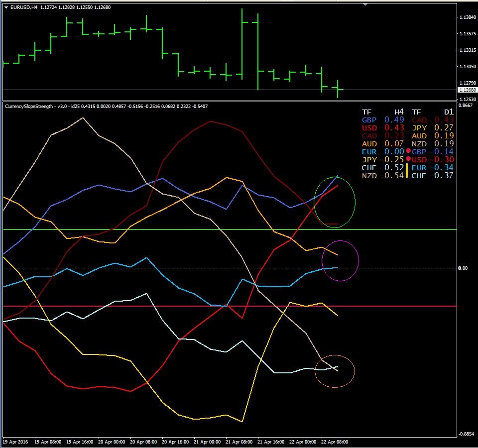The image size is (478, 448).
Task: Click time axis label 21 Apr 08:00
Action: pyautogui.click(x=239, y=442)
